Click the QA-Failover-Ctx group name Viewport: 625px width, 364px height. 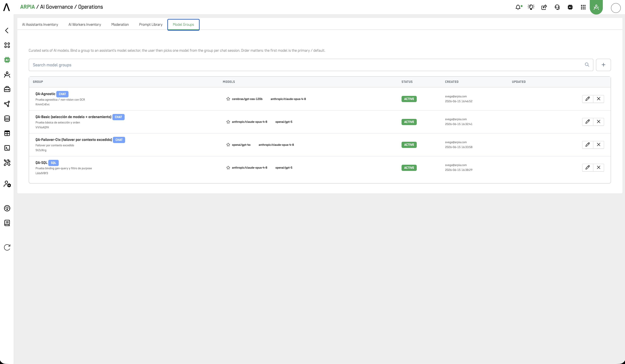(x=74, y=140)
